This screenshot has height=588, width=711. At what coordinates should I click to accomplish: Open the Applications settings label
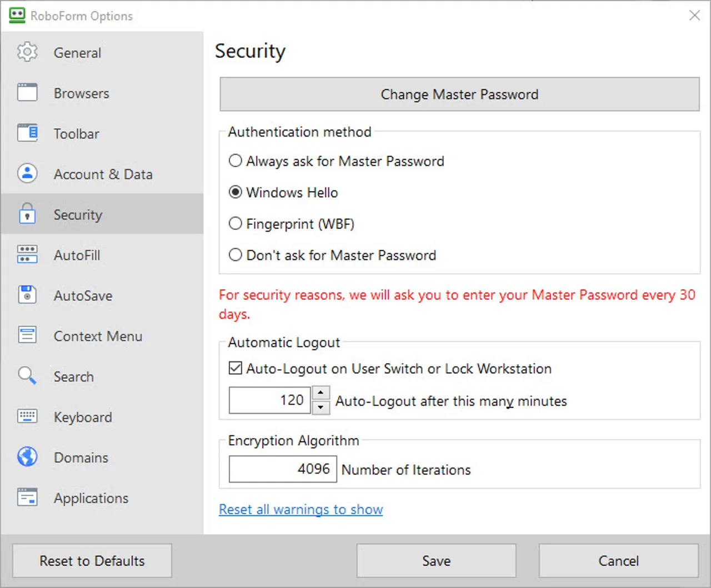tap(91, 498)
